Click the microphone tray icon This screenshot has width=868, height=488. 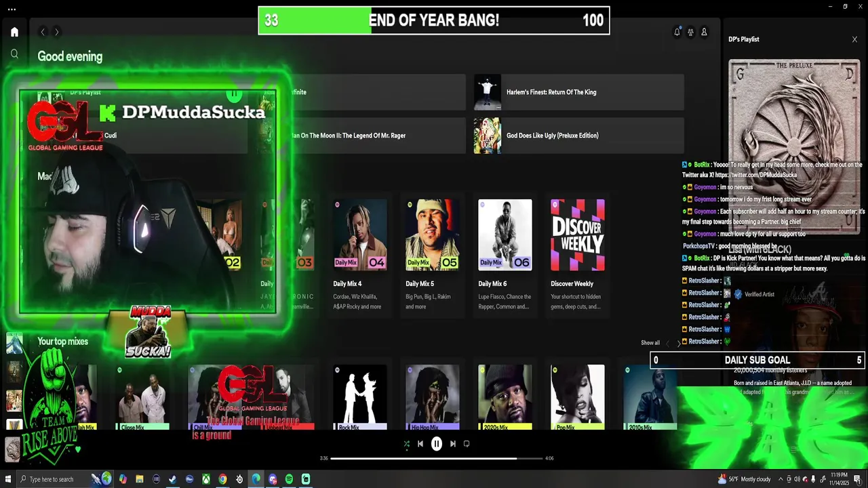point(813,479)
